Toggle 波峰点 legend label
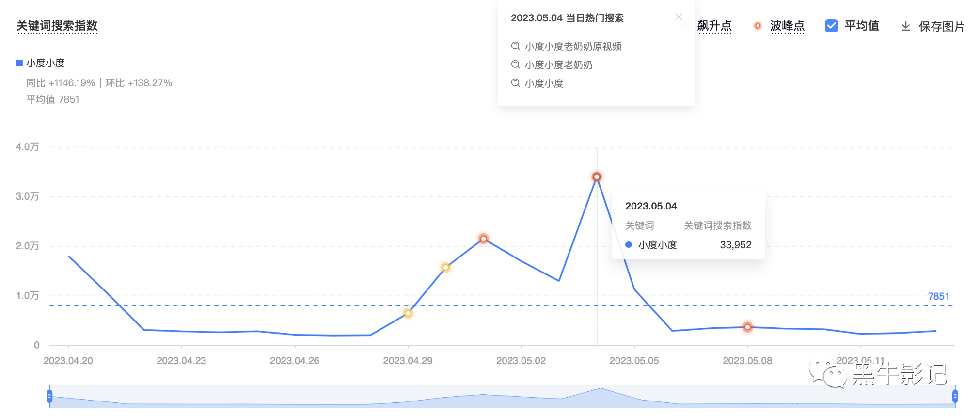 coord(787,26)
